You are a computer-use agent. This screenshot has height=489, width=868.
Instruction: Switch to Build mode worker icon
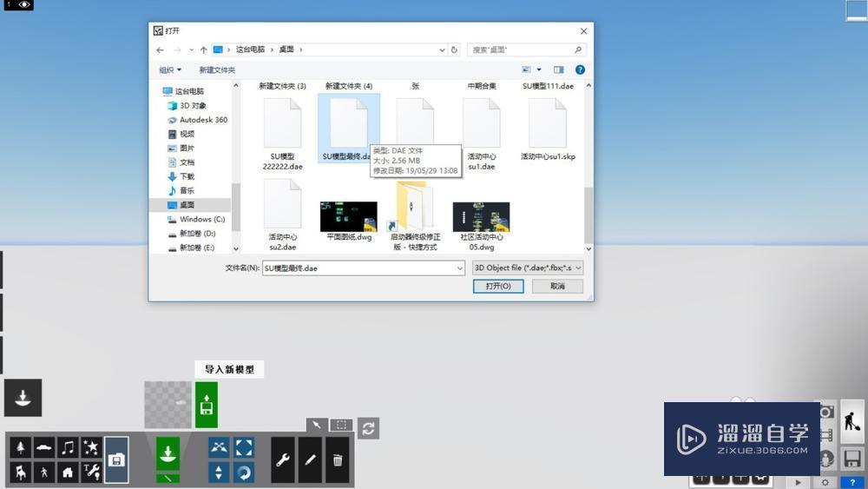pyautogui.click(x=852, y=421)
